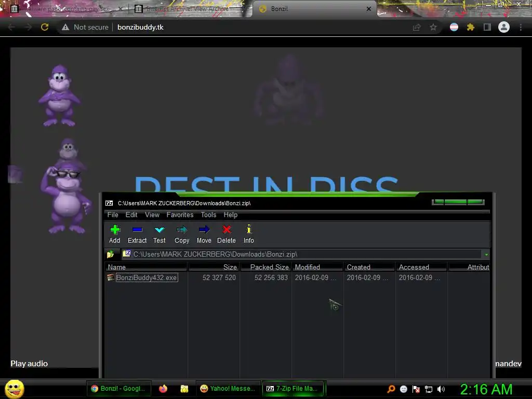This screenshot has width=532, height=399.
Task: Bookmark page with star icon
Action: (433, 27)
